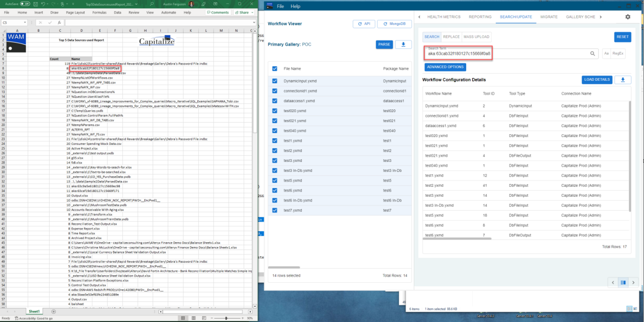Viewport: 644px width, 322px height.
Task: Click the Excel zoom slider handle
Action: point(226,318)
